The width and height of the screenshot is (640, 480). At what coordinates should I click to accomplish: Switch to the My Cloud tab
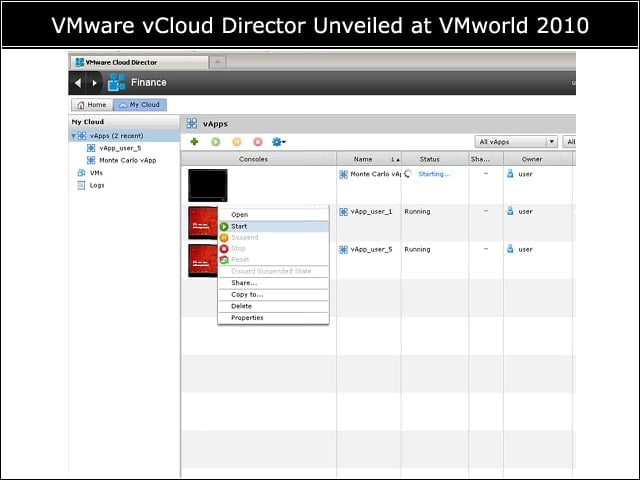pyautogui.click(x=140, y=105)
